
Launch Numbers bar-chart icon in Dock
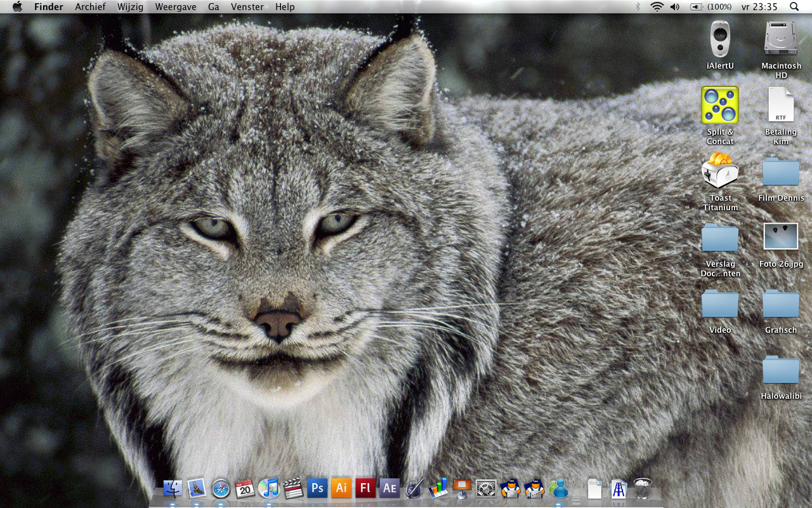[x=438, y=488]
